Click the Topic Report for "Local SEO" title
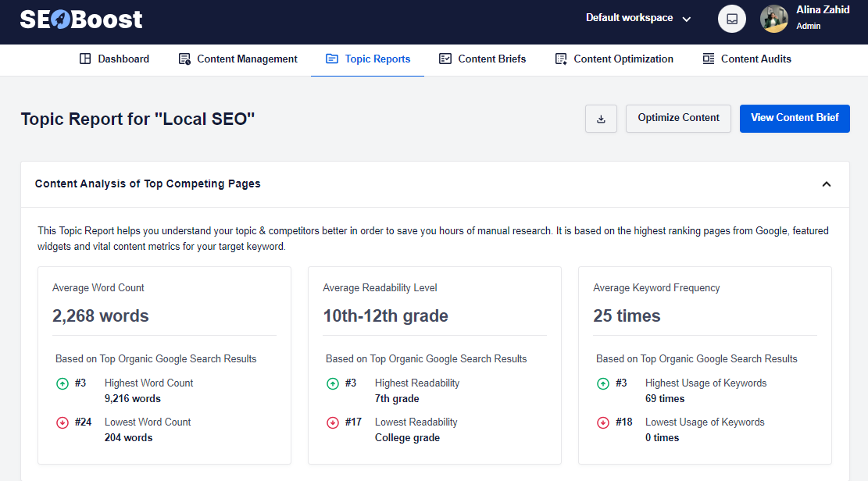 [x=138, y=119]
